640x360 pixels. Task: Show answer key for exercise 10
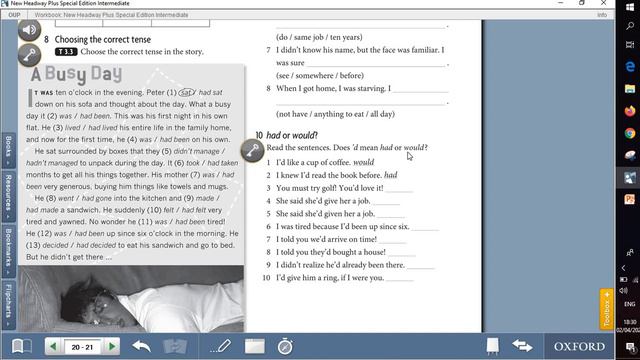[x=252, y=150]
